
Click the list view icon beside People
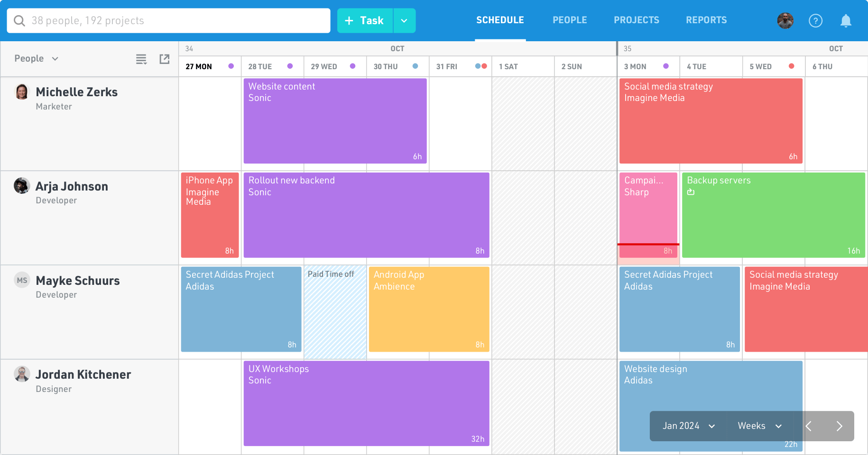coord(141,59)
